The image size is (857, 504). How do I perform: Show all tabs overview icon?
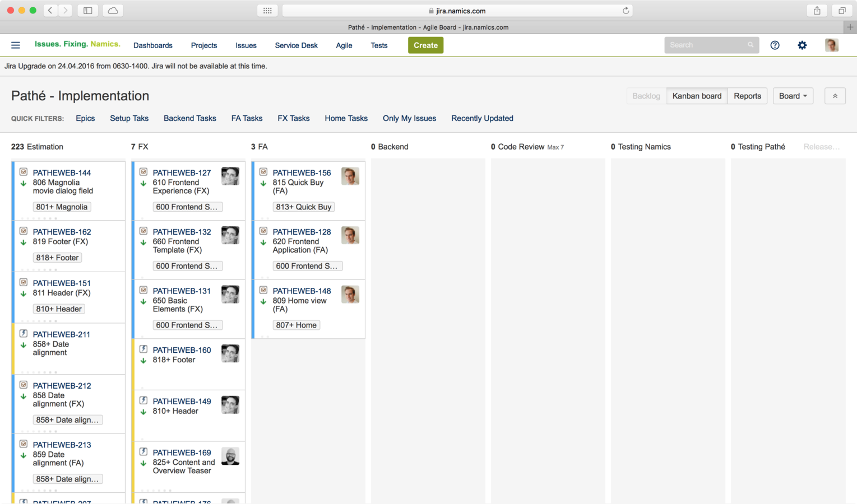click(x=842, y=10)
